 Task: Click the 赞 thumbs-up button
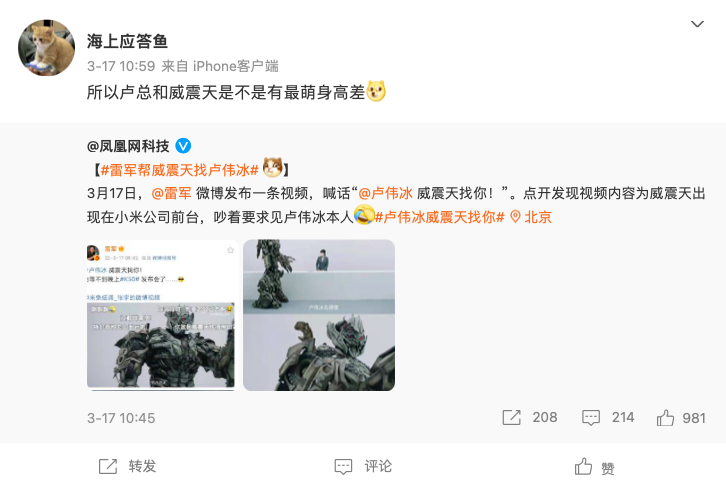pyautogui.click(x=595, y=467)
